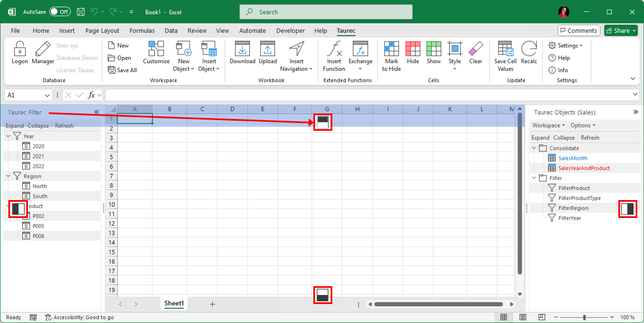Collapse the ribbon with chevron
Image resolution: width=644 pixels, height=323 pixels.
633,79
